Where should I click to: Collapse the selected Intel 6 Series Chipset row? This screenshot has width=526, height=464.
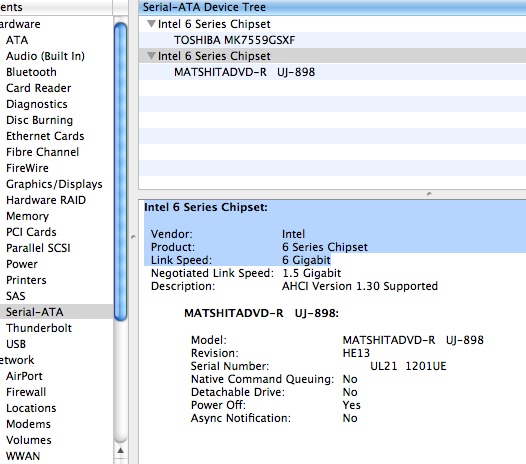[152, 56]
